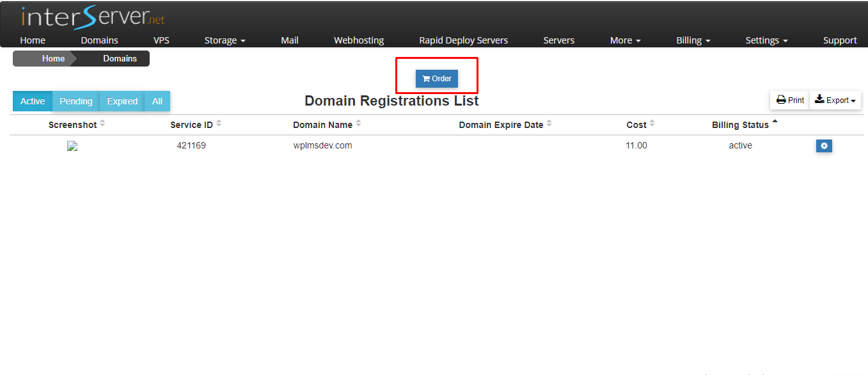Image resolution: width=868 pixels, height=375 pixels.
Task: Click the Home breadcrumb link
Action: 54,58
